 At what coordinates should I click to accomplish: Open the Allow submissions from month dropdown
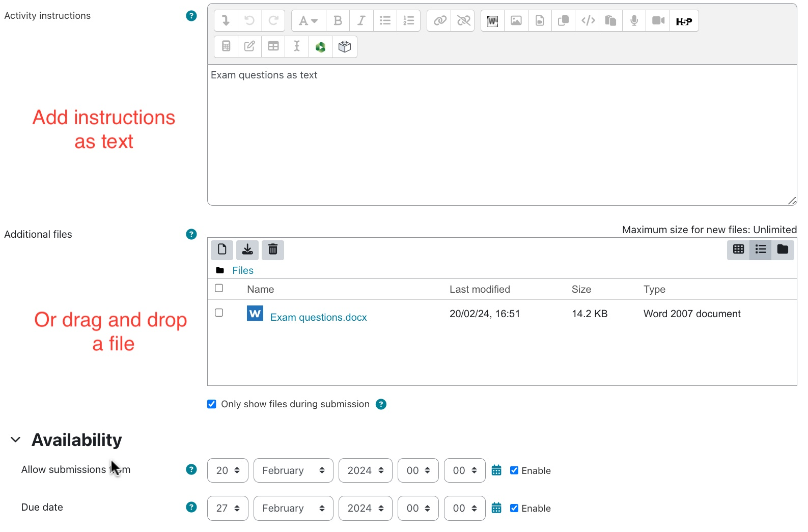coord(293,470)
